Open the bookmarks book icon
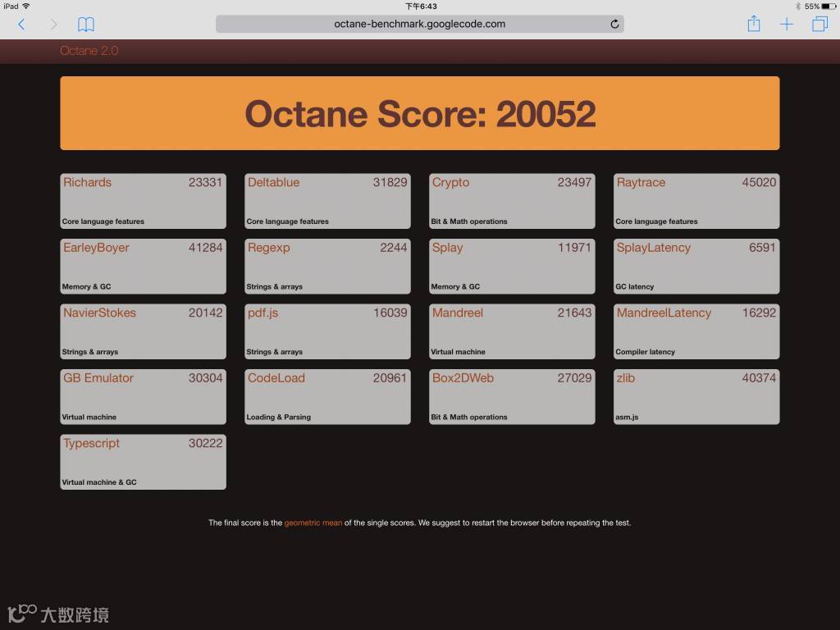This screenshot has height=630, width=840. coord(85,24)
